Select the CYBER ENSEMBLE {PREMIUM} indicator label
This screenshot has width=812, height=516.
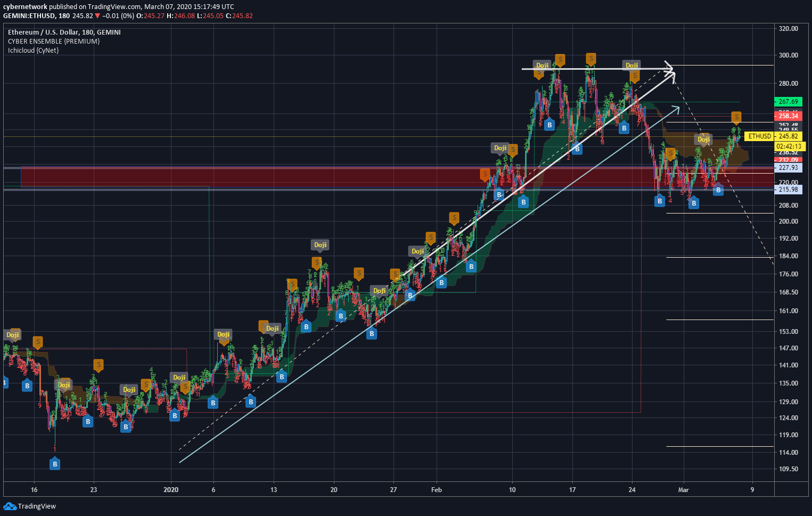[54, 41]
